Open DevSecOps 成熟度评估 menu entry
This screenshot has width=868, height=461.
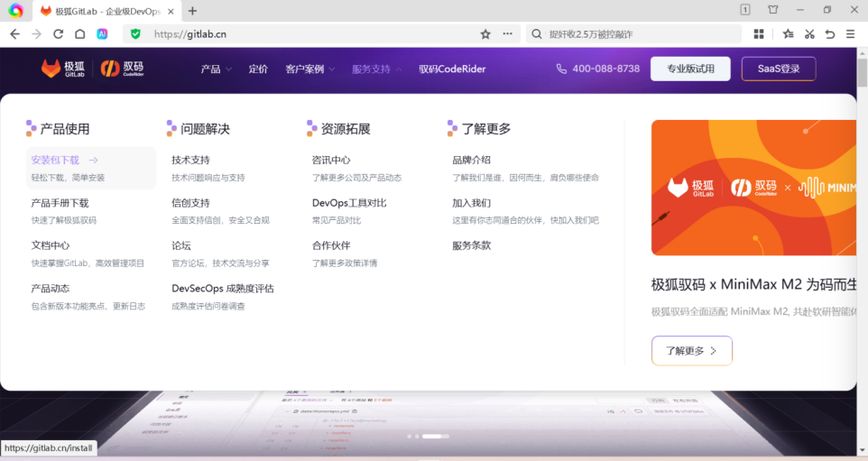pyautogui.click(x=223, y=289)
